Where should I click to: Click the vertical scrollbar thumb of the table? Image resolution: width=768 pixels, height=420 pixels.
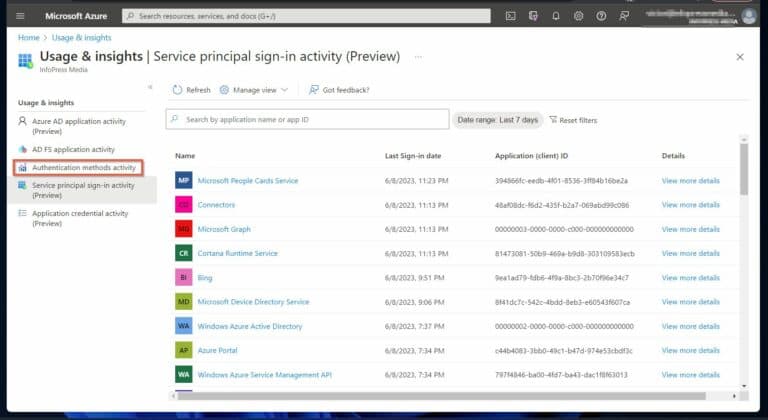tap(744, 169)
